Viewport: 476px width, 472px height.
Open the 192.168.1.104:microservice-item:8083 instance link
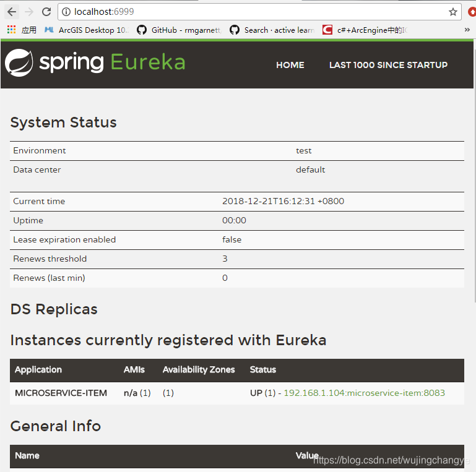(365, 393)
